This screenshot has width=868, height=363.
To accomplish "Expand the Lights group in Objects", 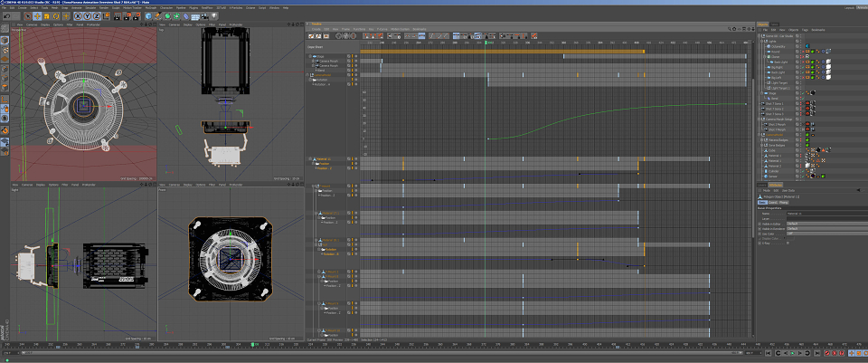I will coord(761,41).
